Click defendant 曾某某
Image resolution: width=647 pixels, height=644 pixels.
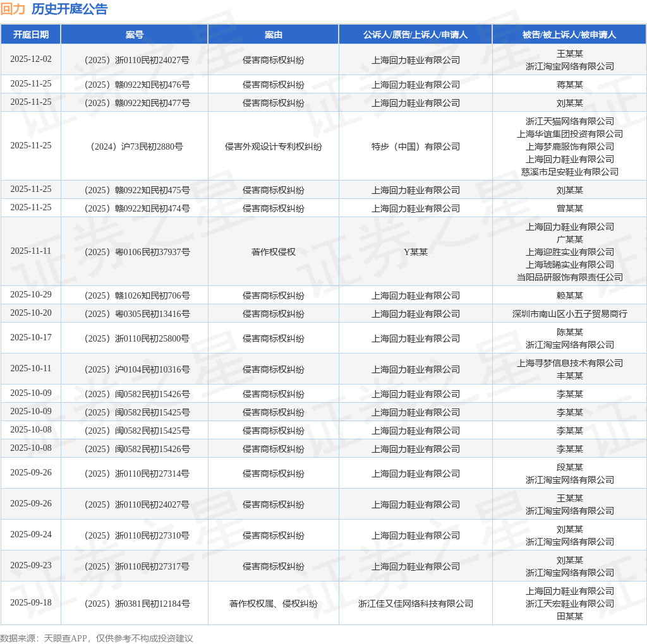(570, 208)
